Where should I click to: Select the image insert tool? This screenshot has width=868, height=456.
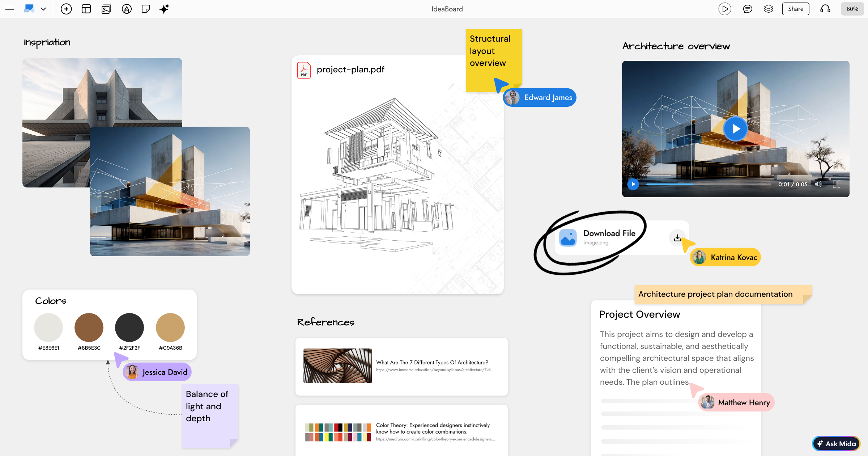coord(106,9)
